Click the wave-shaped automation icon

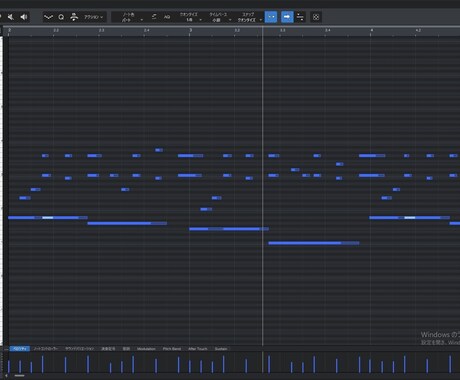tap(49, 17)
